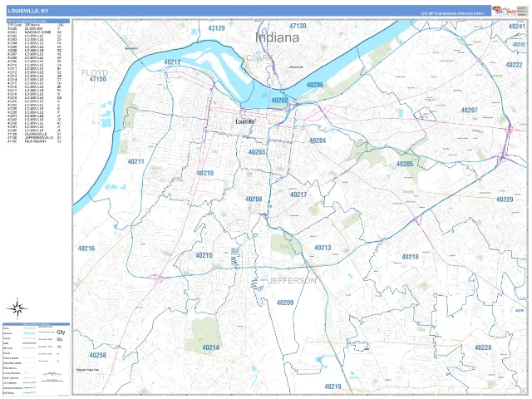Image resolution: width=532 pixels, height=399 pixels.
Task: Click the FLOYD county label
Action: click(x=95, y=72)
